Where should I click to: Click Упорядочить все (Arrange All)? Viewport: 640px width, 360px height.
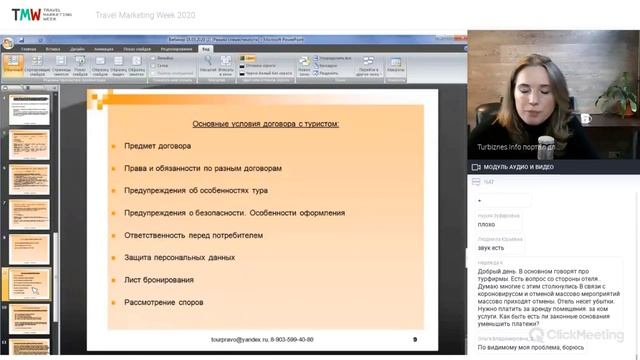click(x=332, y=58)
